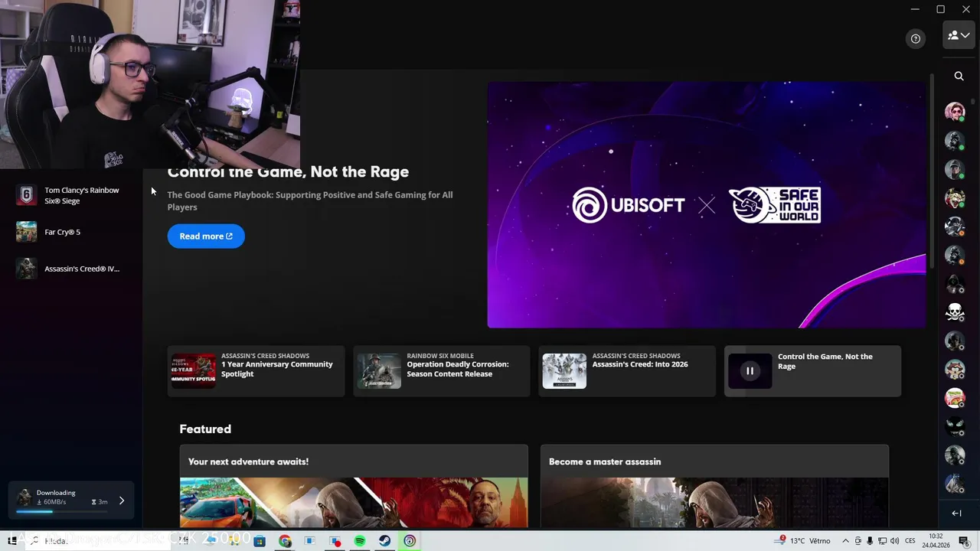Open Steam from the taskbar

pos(384,541)
